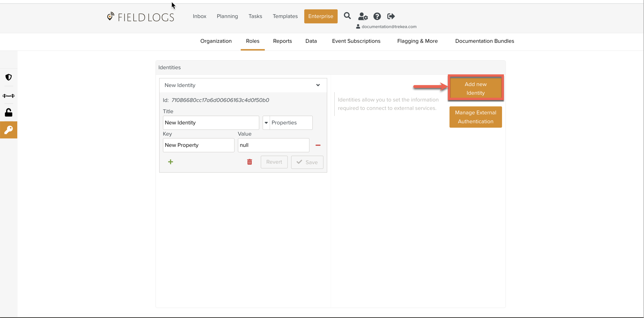This screenshot has width=644, height=318.
Task: Open the bridge connector sidebar icon
Action: click(9, 96)
